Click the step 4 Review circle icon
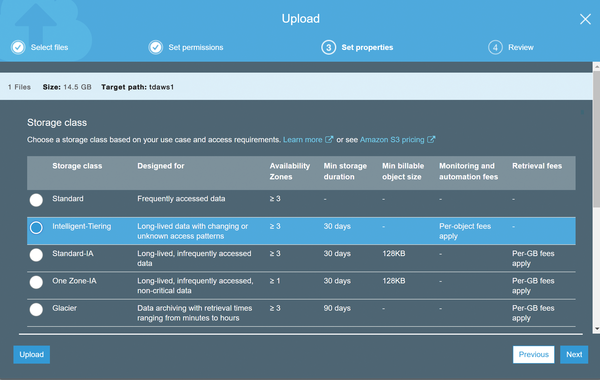The height and width of the screenshot is (380, 600). [x=495, y=47]
